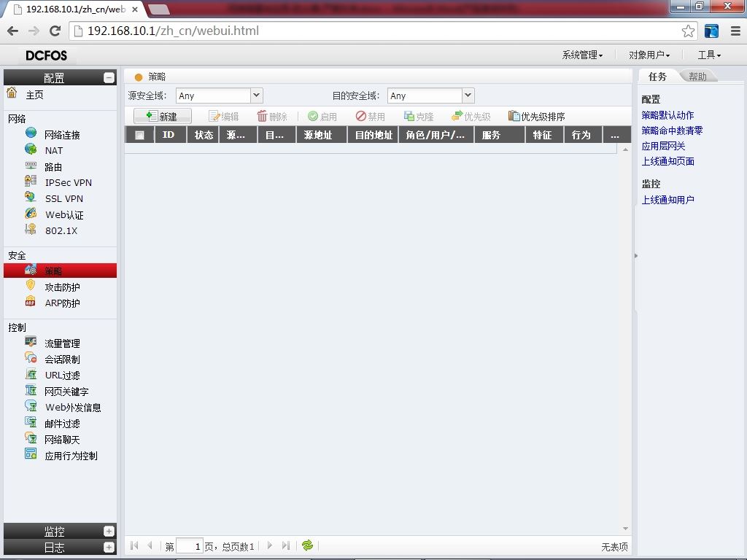
Task: Reload the browser page
Action: (55, 31)
